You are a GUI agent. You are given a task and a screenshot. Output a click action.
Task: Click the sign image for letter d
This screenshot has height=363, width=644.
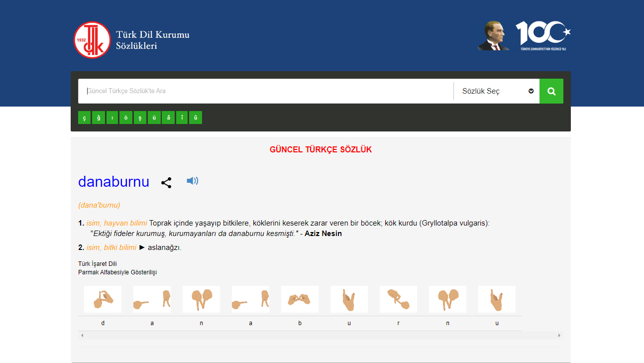point(103,299)
